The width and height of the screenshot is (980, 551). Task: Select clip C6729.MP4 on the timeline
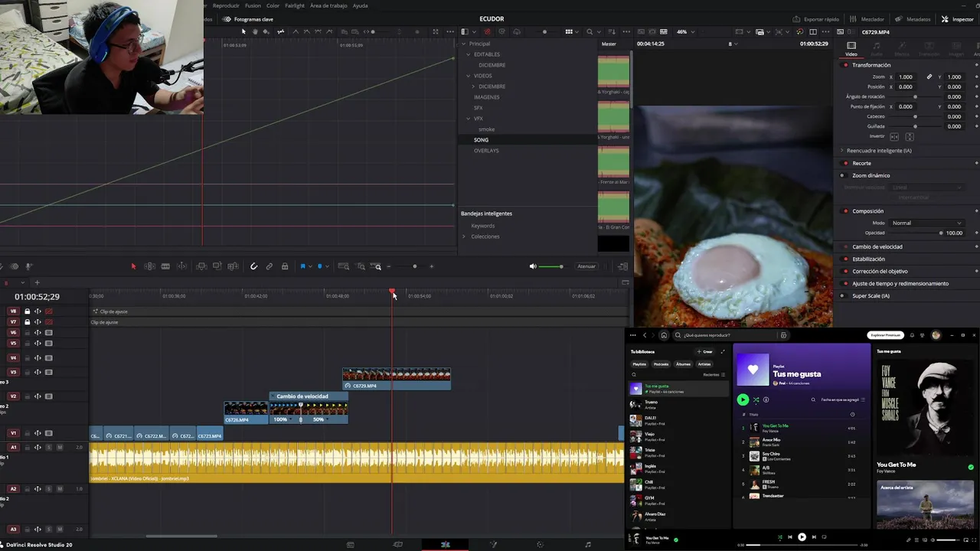tap(397, 379)
